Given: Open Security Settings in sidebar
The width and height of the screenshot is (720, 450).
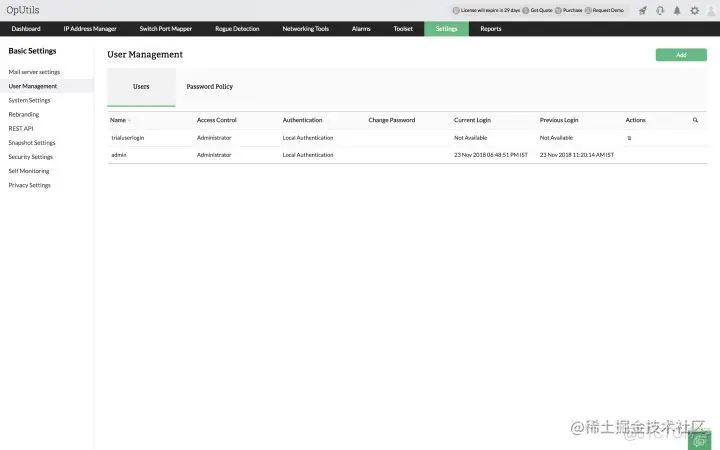Looking at the screenshot, I should click(31, 157).
